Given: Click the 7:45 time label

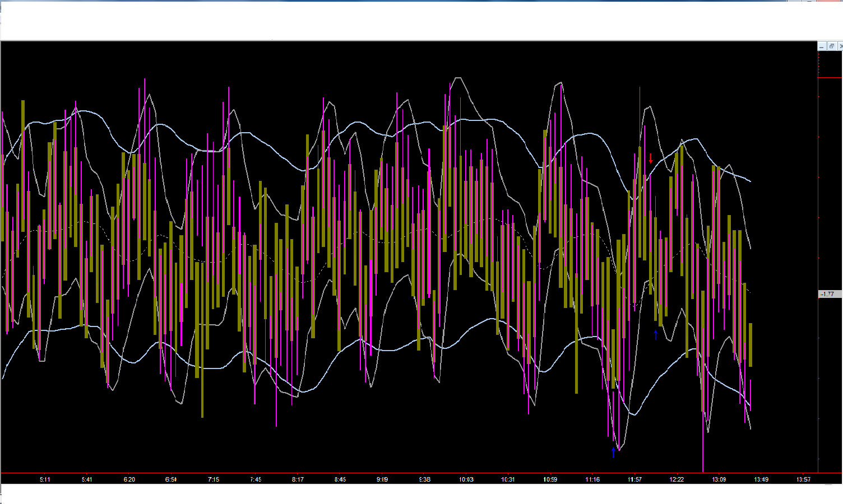Looking at the screenshot, I should point(256,479).
